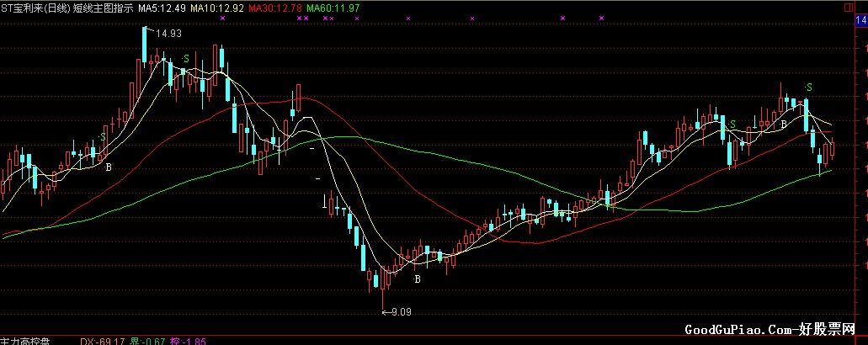868x345 pixels.
Task: Click the S sell marker near the 14.93 peak
Action: [x=186, y=59]
